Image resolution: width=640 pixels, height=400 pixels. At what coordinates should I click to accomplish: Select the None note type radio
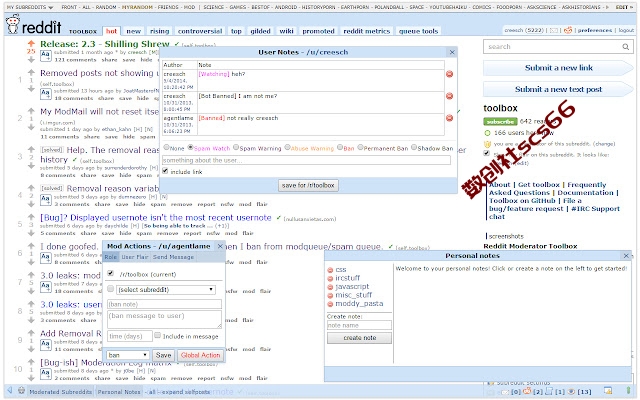click(166, 147)
